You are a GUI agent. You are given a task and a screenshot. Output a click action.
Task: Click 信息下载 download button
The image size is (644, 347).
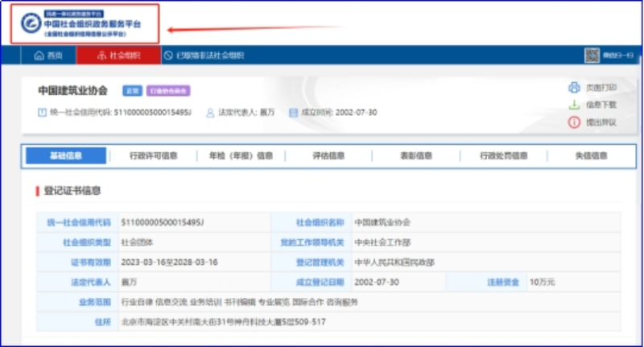tap(601, 105)
